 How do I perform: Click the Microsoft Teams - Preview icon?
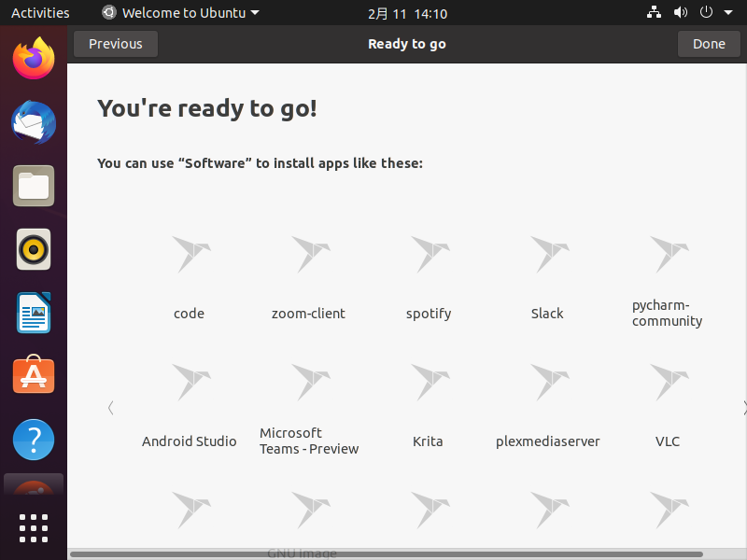tap(311, 383)
